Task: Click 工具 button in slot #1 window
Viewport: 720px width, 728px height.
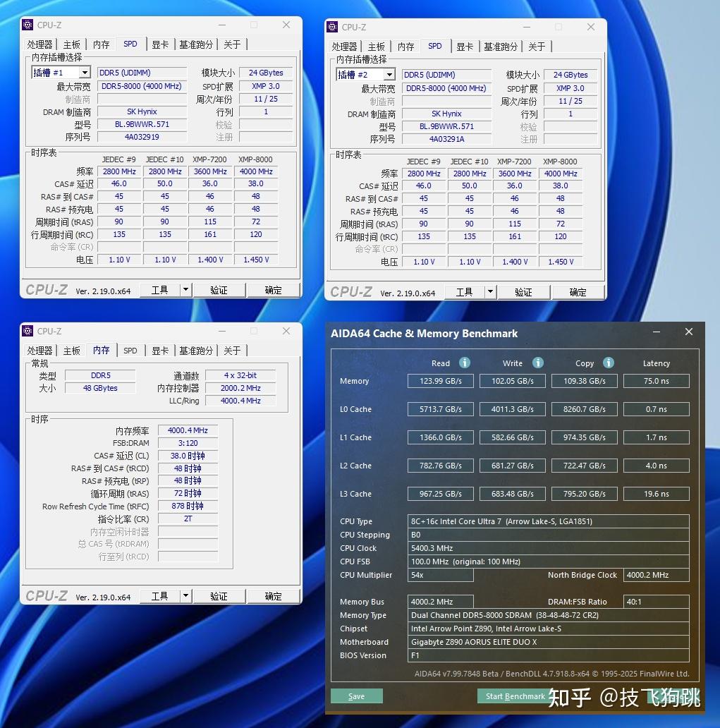Action: pyautogui.click(x=159, y=290)
